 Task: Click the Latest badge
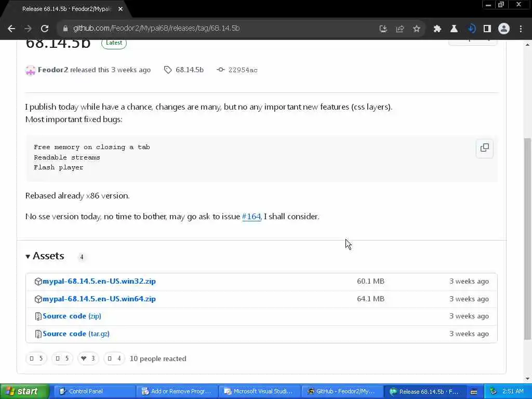(x=114, y=43)
